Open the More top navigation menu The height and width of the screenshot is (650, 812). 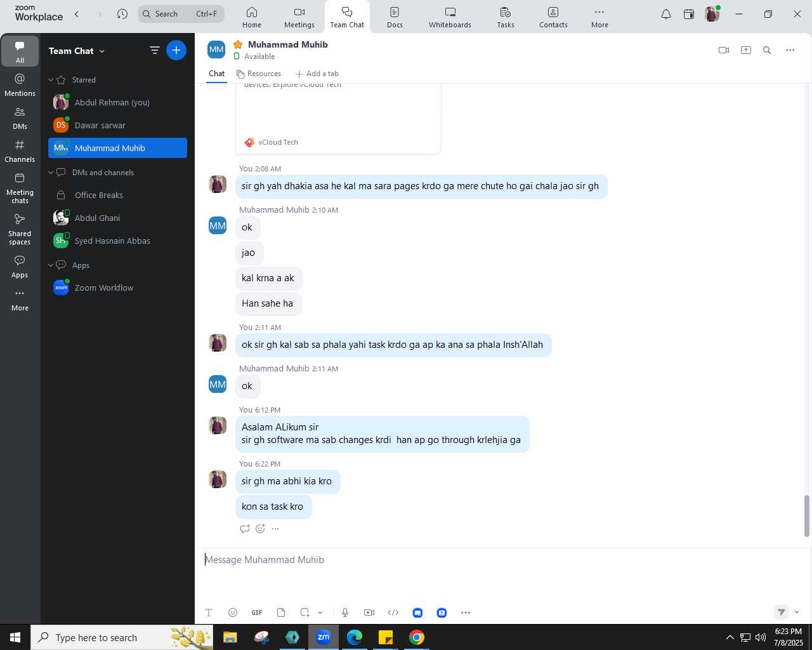(599, 17)
